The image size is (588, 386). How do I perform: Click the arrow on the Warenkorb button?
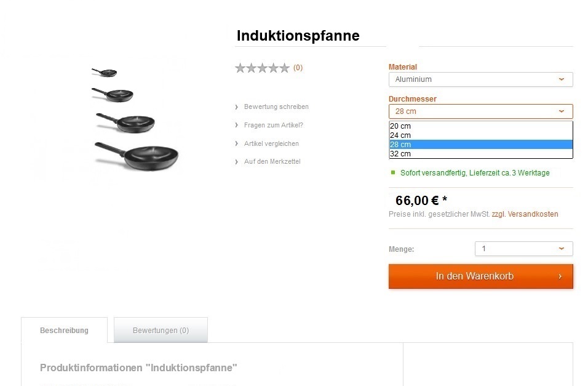(x=560, y=276)
